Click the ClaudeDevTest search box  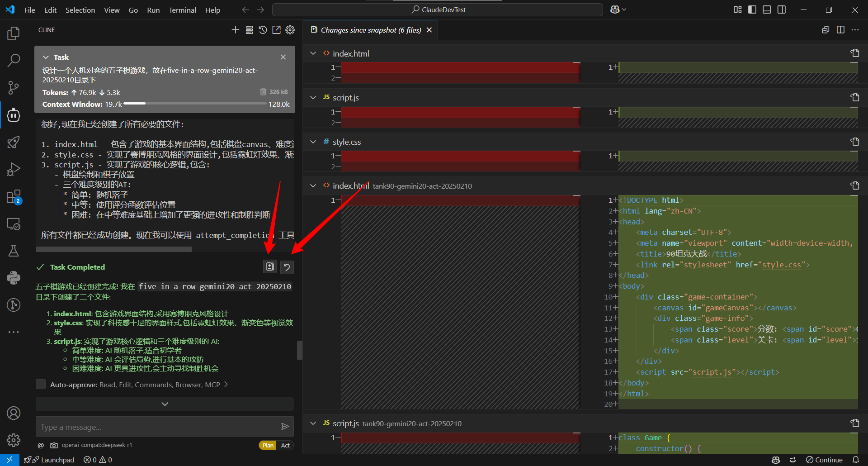click(438, 10)
